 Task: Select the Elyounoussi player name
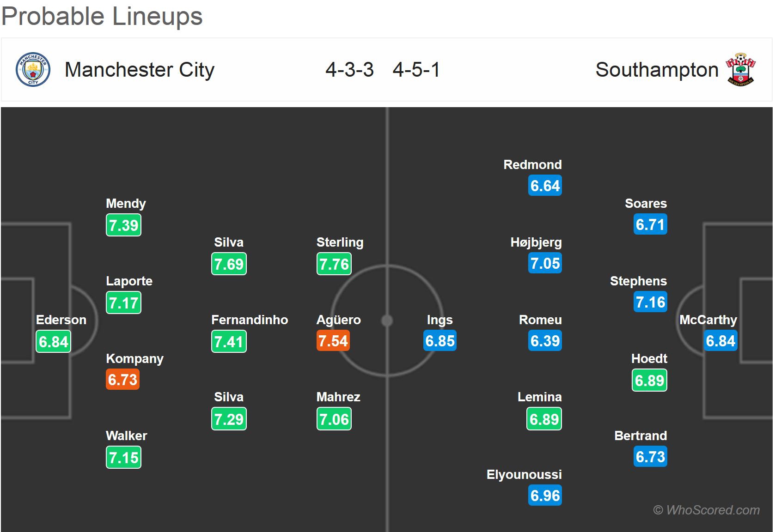(x=524, y=475)
